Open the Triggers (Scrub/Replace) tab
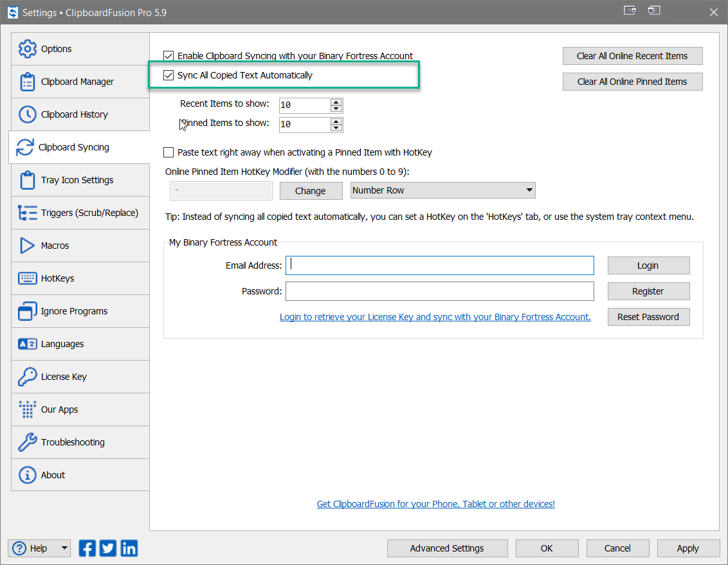Screen dimensions: 728x565 (80, 213)
